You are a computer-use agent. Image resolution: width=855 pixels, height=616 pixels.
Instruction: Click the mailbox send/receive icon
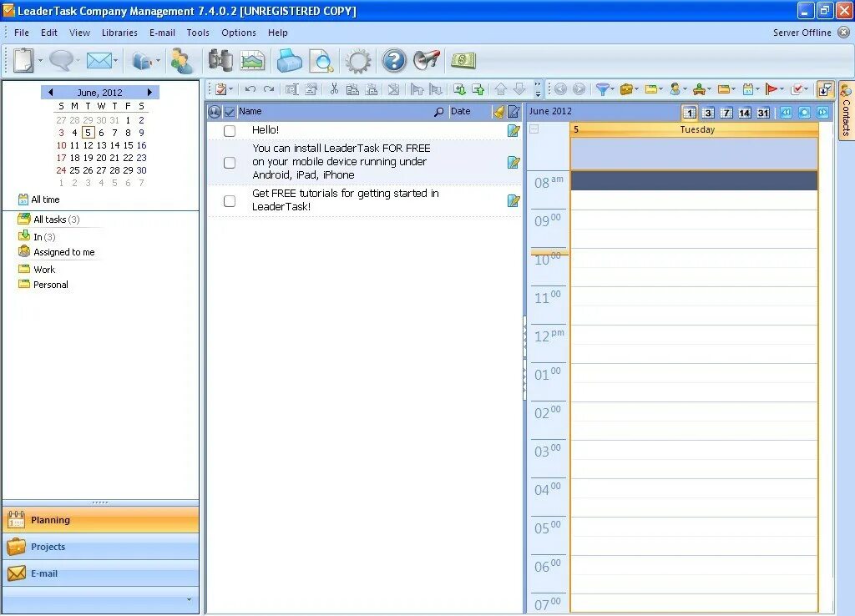pyautogui.click(x=142, y=60)
